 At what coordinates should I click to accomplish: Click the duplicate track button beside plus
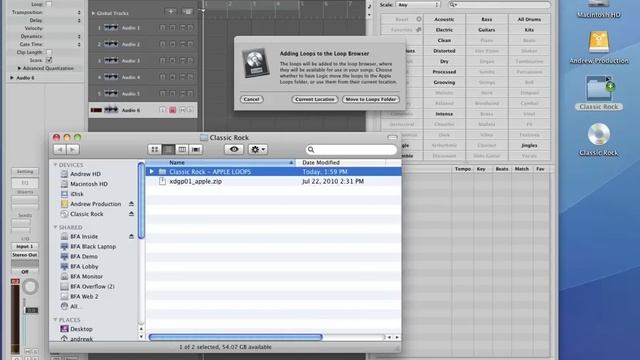coord(187,12)
